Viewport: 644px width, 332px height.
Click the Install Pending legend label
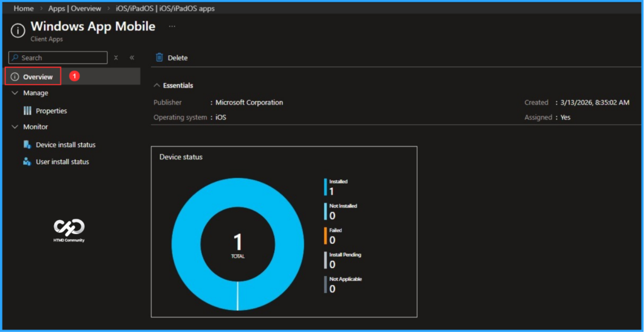click(x=345, y=255)
